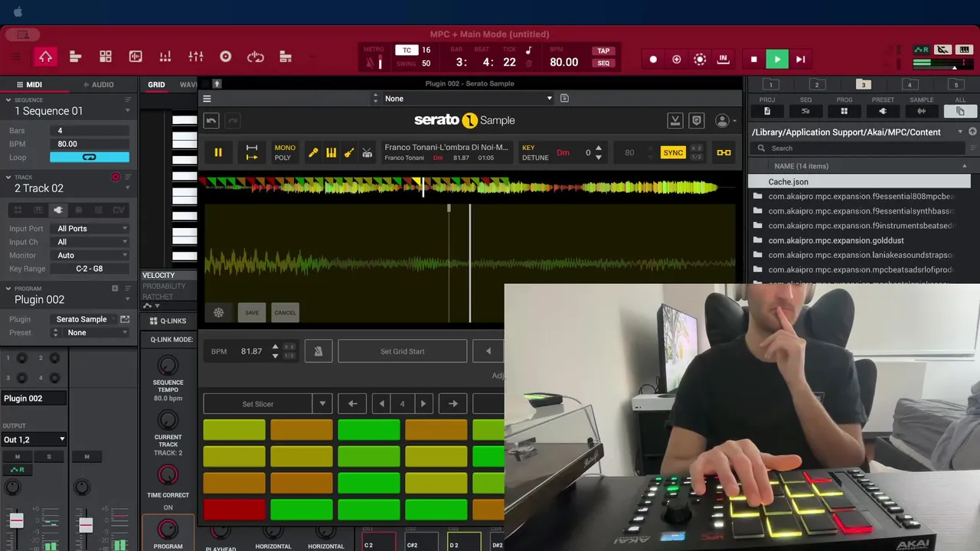980x551 pixels.
Task: Open Input Port All Ports dropdown
Action: point(92,228)
